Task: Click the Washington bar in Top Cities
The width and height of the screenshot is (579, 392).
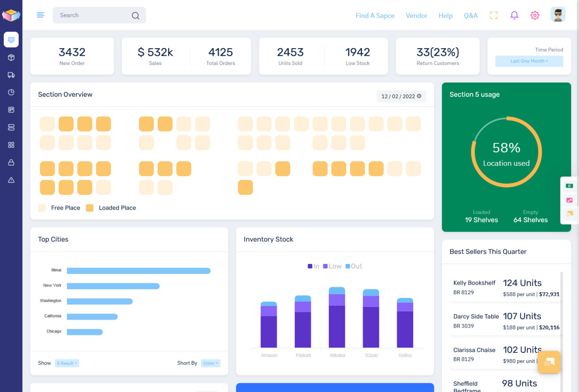Action: click(100, 301)
